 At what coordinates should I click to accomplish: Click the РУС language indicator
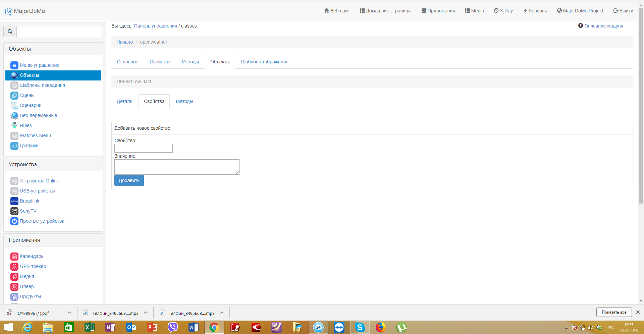(x=610, y=328)
